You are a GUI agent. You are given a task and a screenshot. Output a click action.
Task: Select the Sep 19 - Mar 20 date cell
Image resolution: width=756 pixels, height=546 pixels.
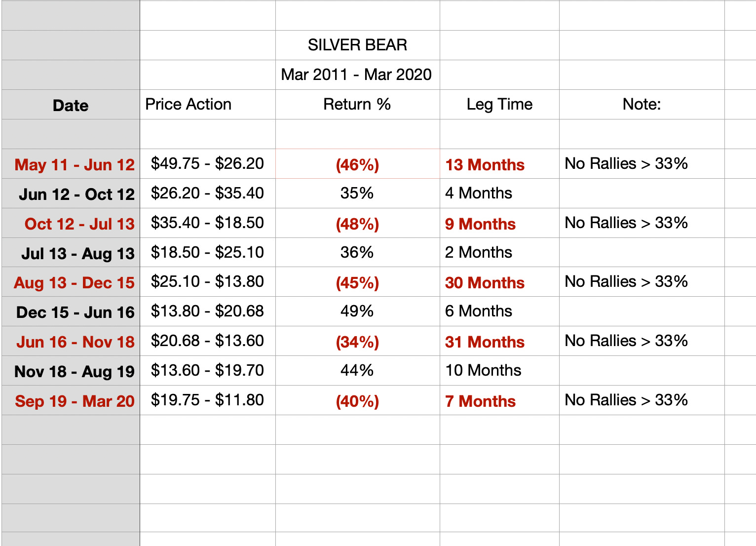point(71,400)
